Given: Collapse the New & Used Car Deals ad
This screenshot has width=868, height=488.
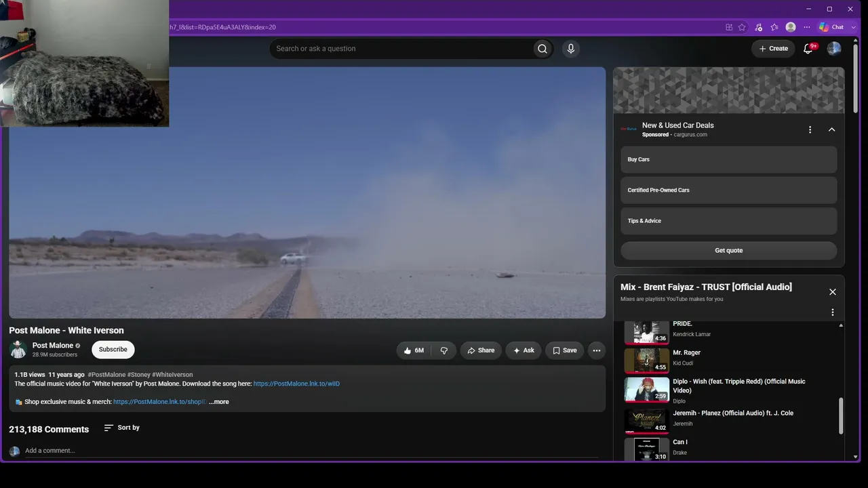Looking at the screenshot, I should pos(832,129).
